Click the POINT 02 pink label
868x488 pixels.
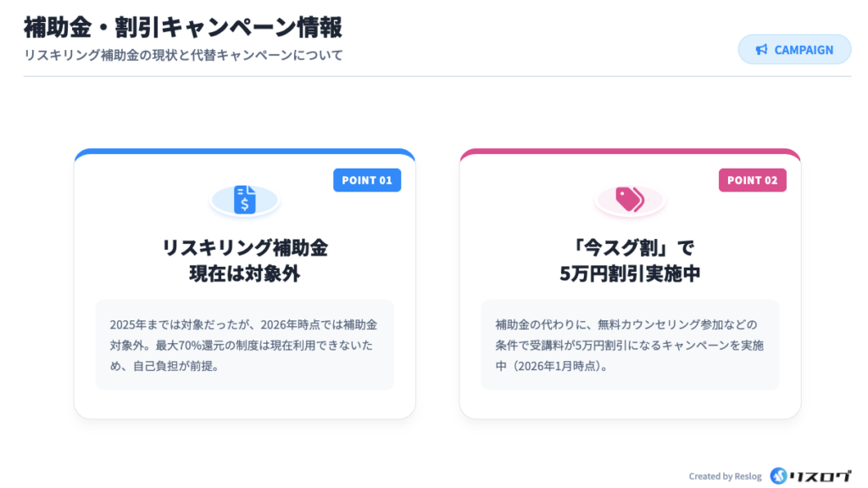(x=752, y=180)
